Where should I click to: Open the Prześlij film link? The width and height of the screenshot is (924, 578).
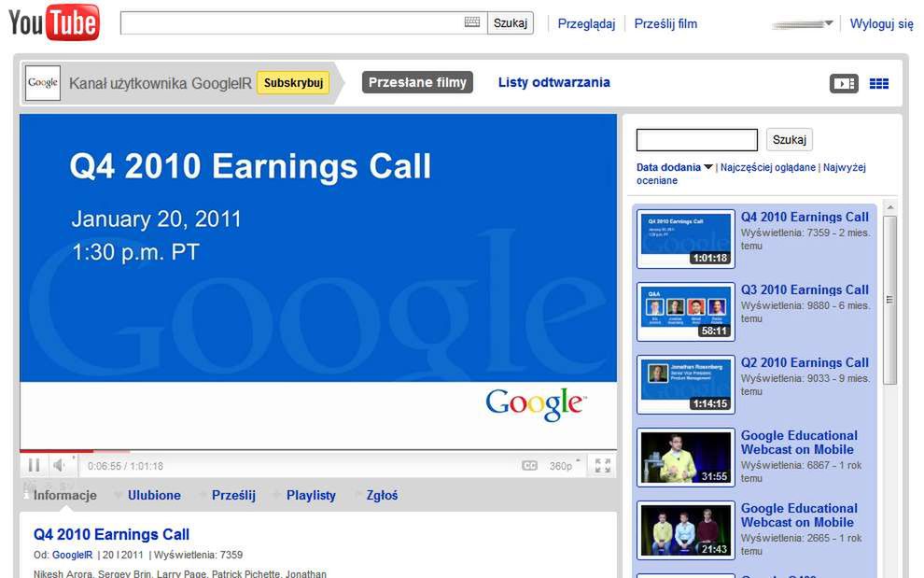point(665,23)
